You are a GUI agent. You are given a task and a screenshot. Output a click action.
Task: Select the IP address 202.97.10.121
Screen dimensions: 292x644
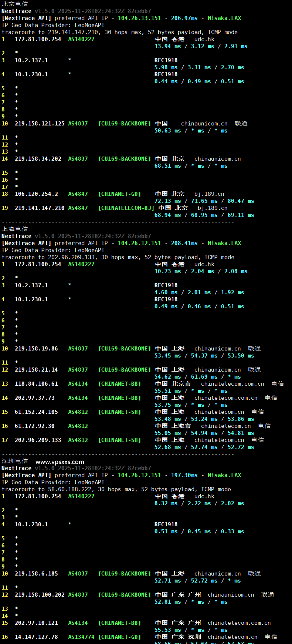(x=36, y=623)
